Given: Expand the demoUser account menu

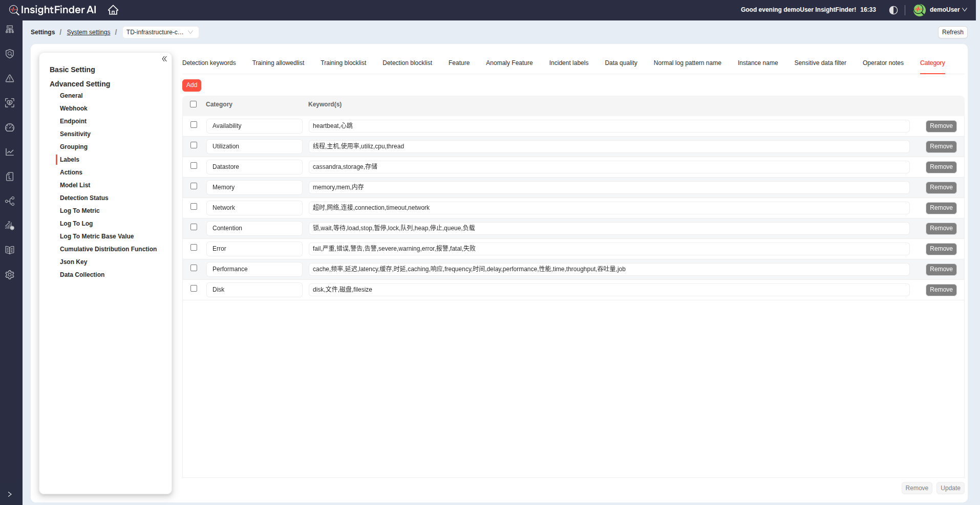Looking at the screenshot, I should (941, 10).
